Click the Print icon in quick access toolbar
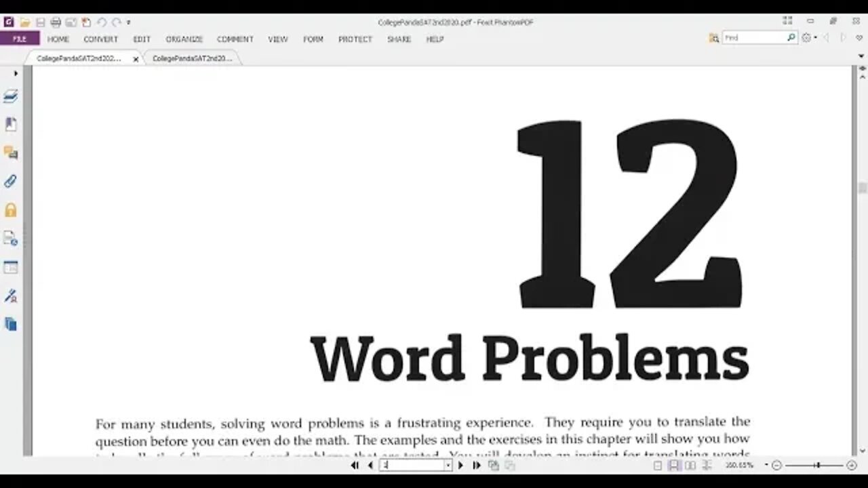Image resolution: width=868 pixels, height=488 pixels. click(56, 22)
